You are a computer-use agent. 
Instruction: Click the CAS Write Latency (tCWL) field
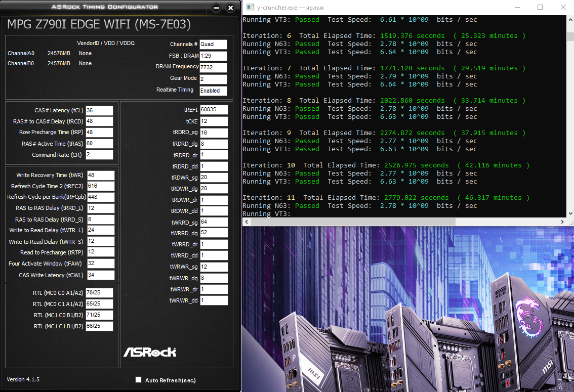[x=101, y=275]
